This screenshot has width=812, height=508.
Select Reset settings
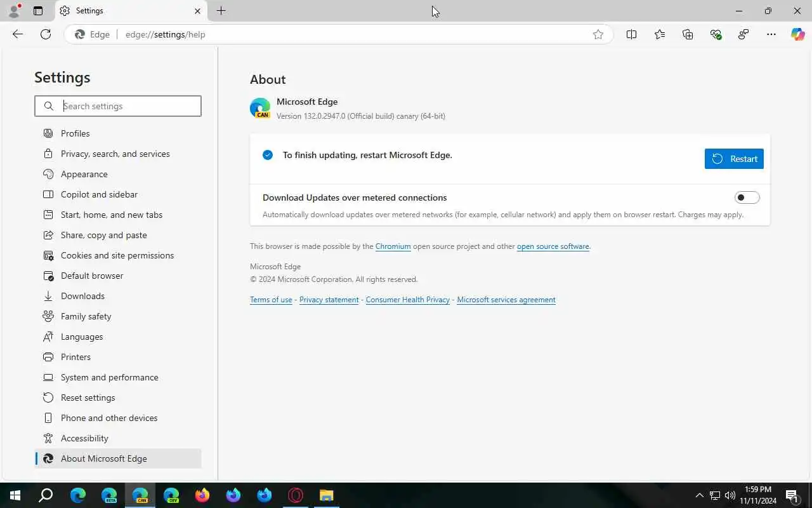118,398
